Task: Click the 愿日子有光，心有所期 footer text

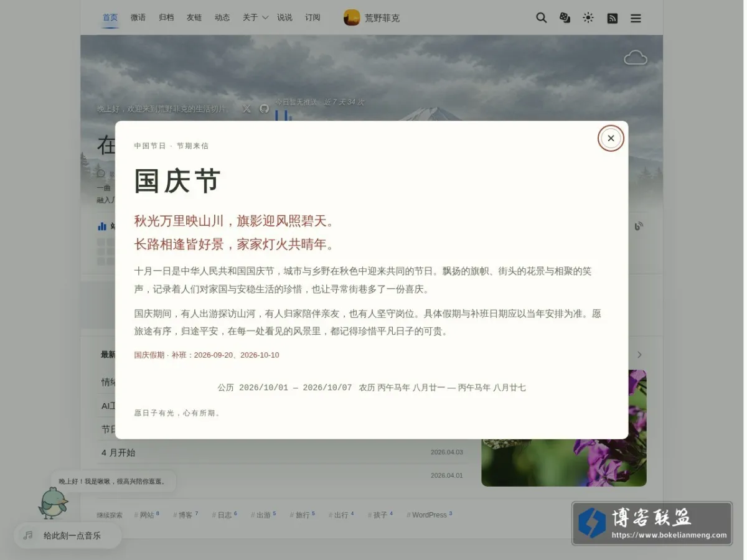Action: pos(177,413)
